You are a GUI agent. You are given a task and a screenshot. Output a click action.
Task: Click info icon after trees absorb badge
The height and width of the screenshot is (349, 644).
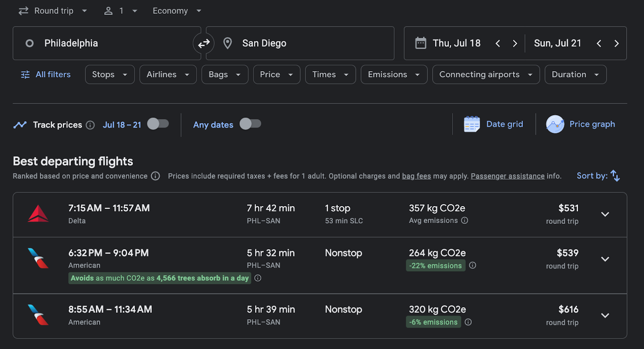[258, 278]
